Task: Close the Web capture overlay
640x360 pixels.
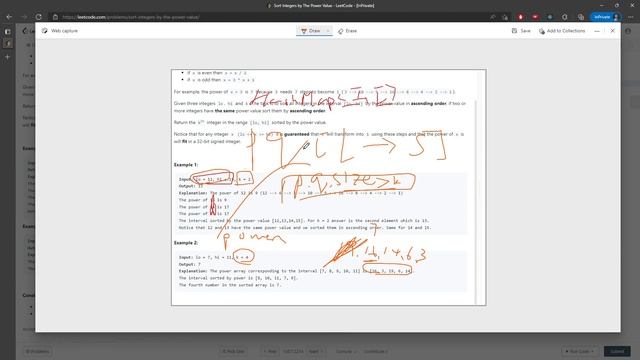Action: (x=612, y=31)
